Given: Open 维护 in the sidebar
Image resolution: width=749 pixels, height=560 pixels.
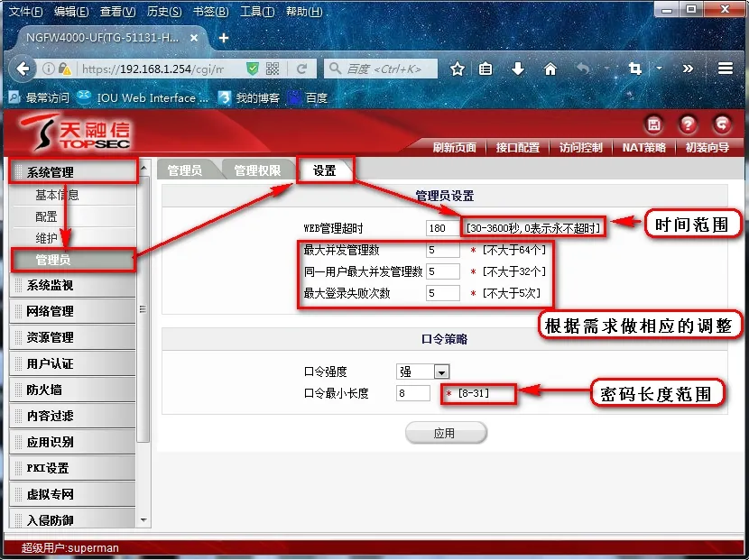Looking at the screenshot, I should point(46,238).
